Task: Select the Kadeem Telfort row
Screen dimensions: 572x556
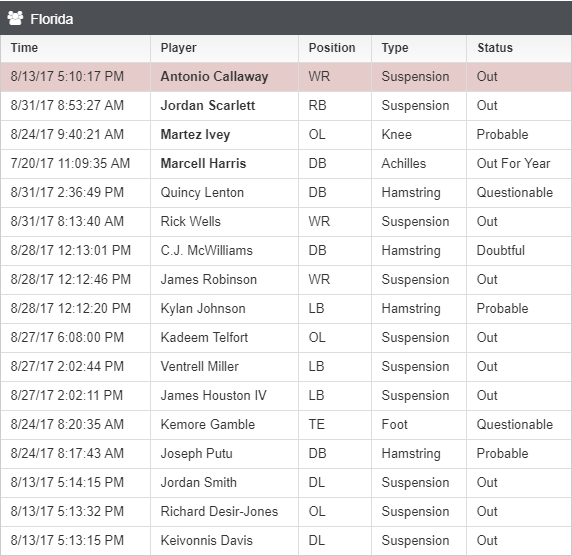Action: [286, 337]
